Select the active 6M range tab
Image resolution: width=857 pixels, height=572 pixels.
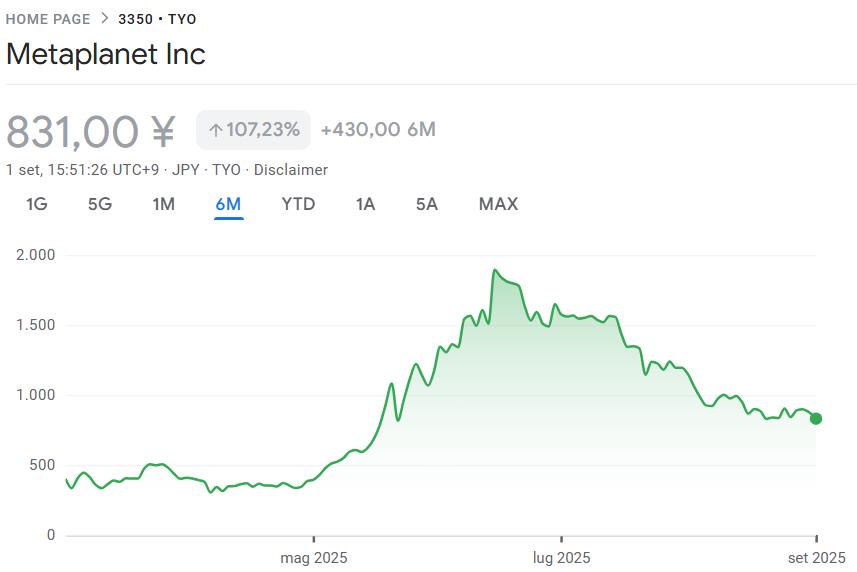[228, 204]
